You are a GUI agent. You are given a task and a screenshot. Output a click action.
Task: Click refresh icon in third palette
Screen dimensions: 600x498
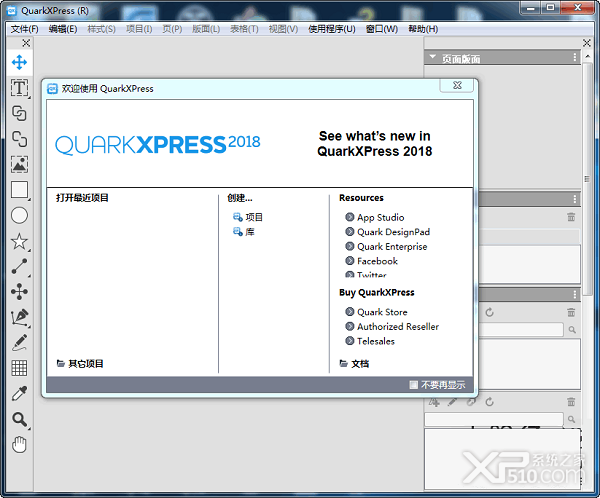point(489,312)
